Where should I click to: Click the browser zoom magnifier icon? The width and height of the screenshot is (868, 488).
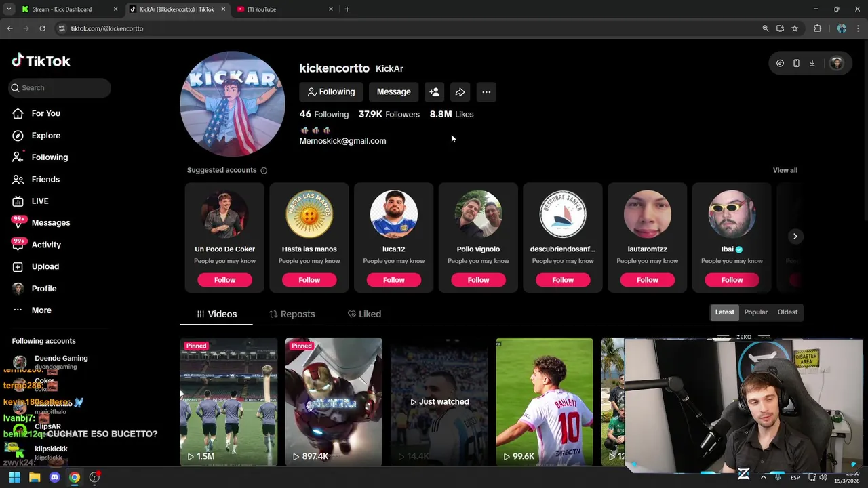click(766, 28)
